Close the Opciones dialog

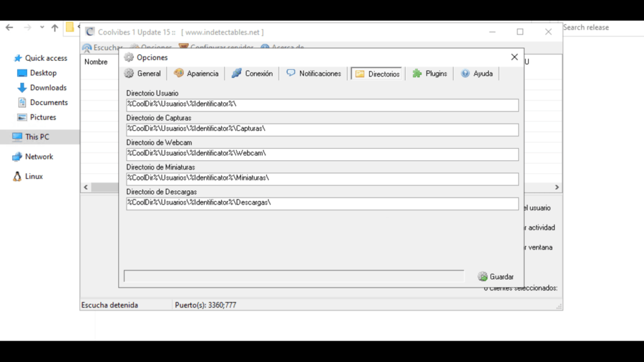coord(514,57)
